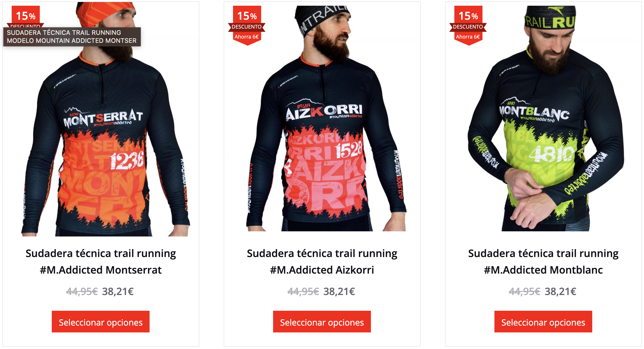Viewport: 644px width, 349px height.
Task: Click the 15% descuento badge on Aizkorri product
Action: (x=247, y=25)
